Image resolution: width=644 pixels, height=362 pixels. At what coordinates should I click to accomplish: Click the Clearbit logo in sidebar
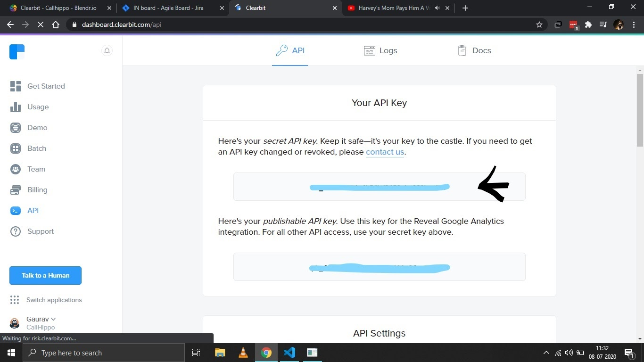point(17,51)
